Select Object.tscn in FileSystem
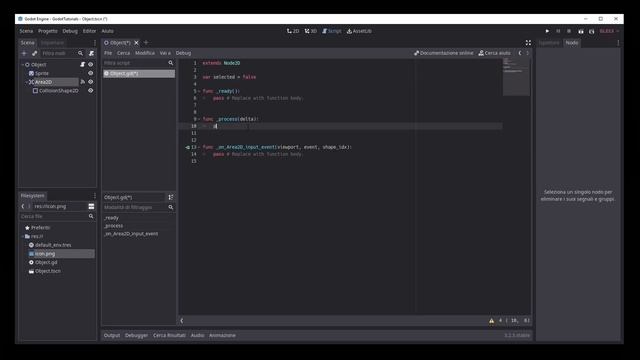640x360 pixels. (48, 271)
